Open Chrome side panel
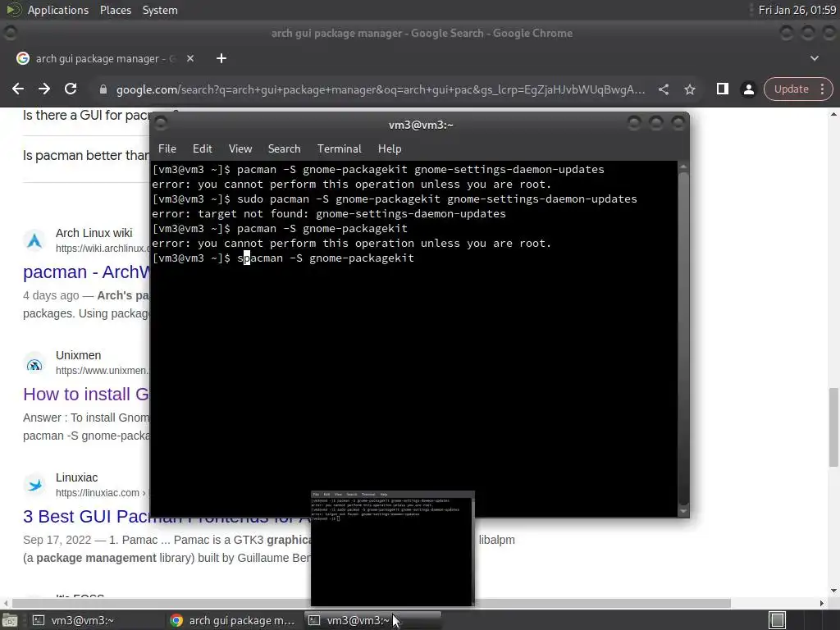The height and width of the screenshot is (630, 840). point(723,89)
